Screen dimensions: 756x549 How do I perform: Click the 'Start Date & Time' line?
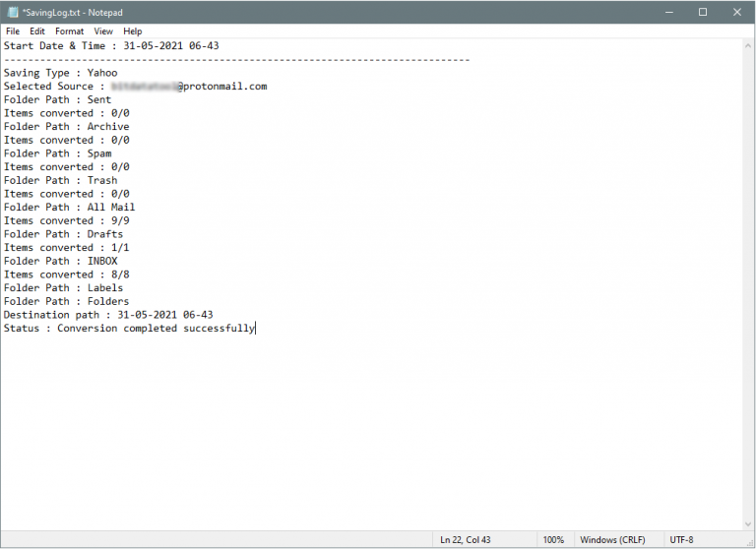111,46
